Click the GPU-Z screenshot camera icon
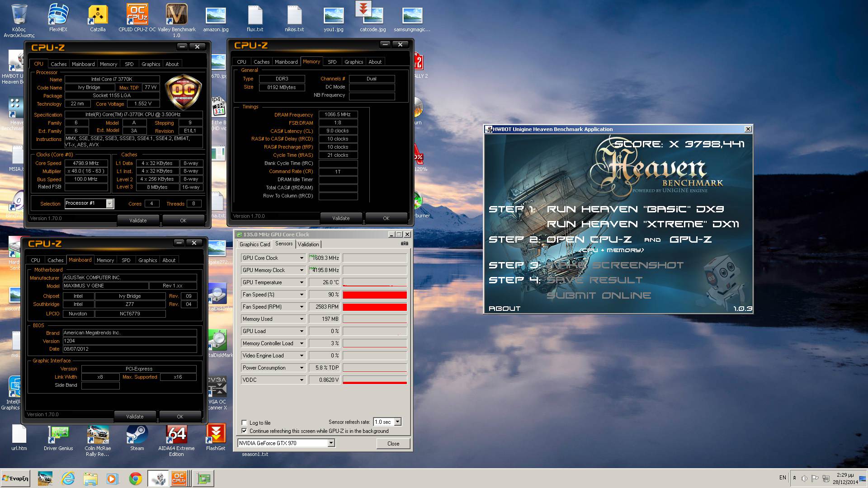The width and height of the screenshot is (868, 488). click(x=404, y=244)
